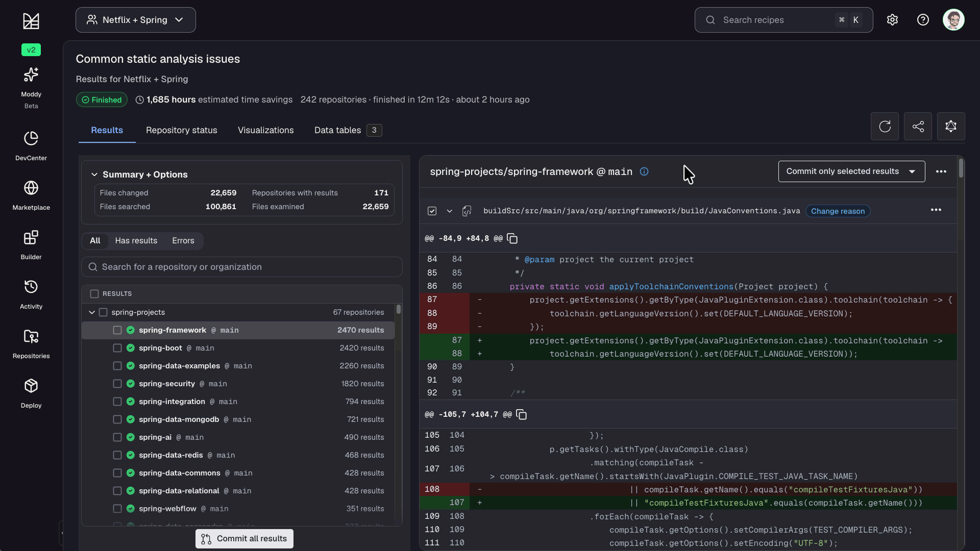
Task: Open the Netflix + Spring organization dropdown
Action: (136, 20)
